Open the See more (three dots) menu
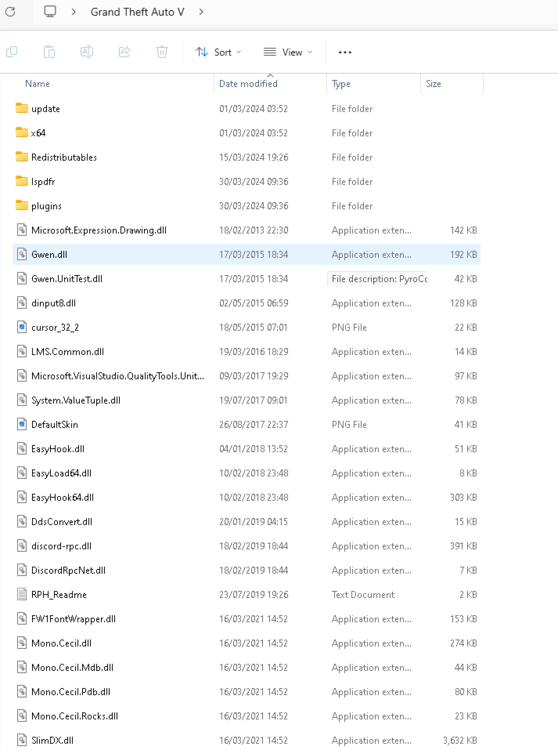558x750 pixels. 345,52
